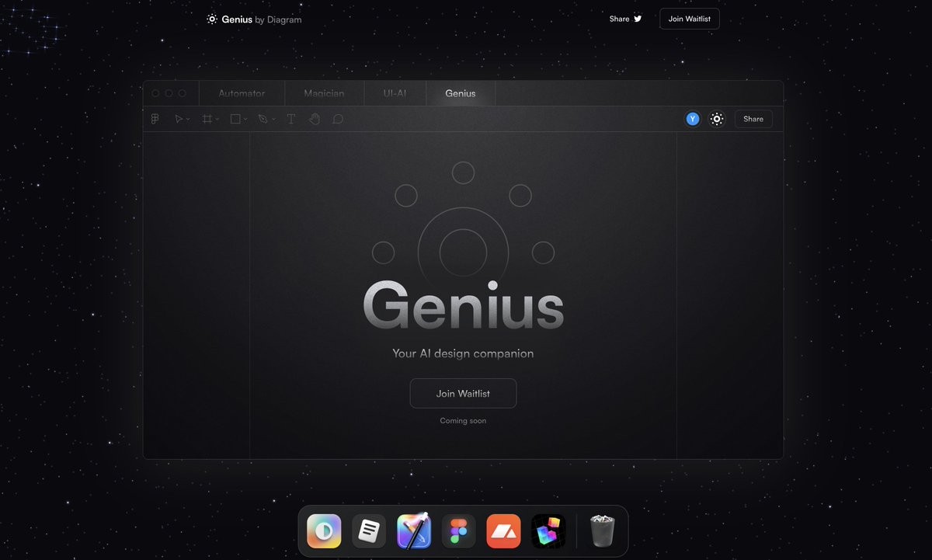
Task: Open the document notes dock app
Action: (x=369, y=531)
